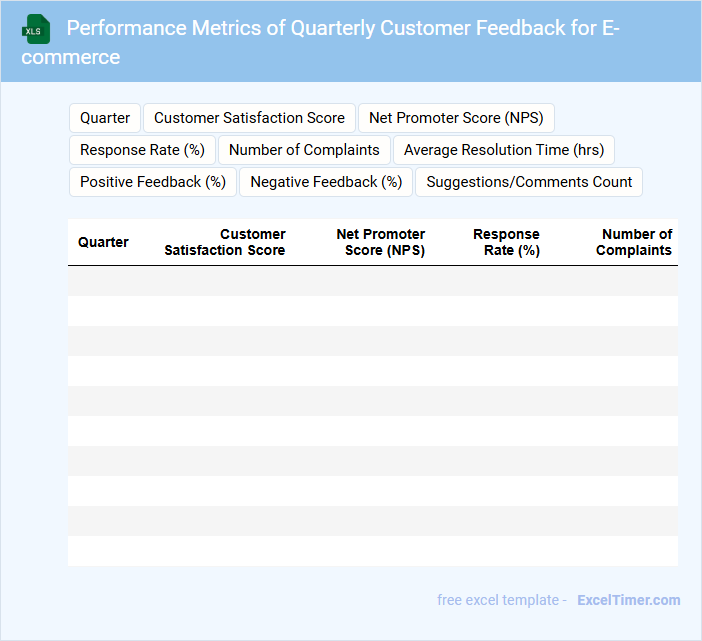The width and height of the screenshot is (702, 641).
Task: Select the Customer Satisfaction Score tag
Action: (249, 118)
